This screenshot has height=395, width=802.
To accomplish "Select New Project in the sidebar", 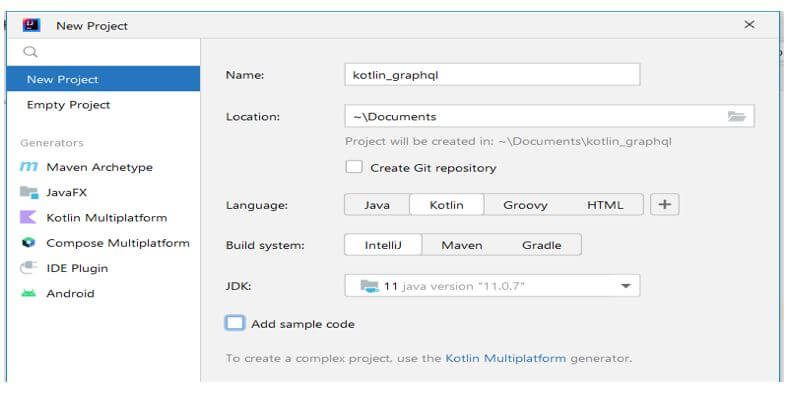I will coord(103,79).
